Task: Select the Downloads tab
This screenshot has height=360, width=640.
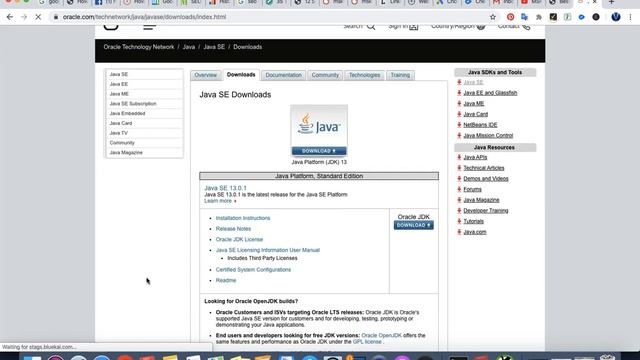Action: click(x=241, y=75)
